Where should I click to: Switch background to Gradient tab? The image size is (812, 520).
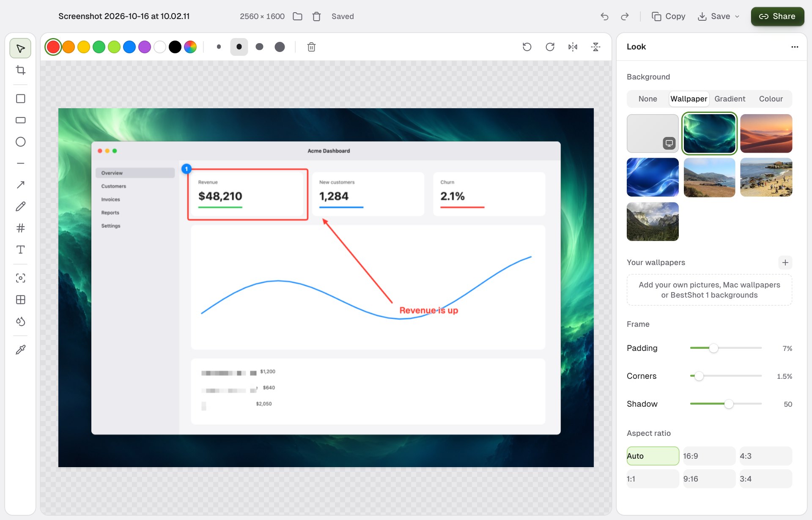[x=730, y=99]
